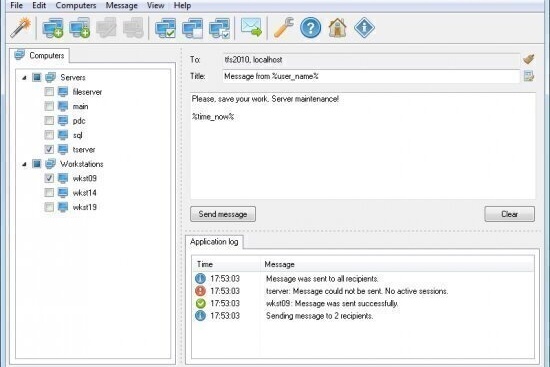Click the Clear button

(509, 214)
